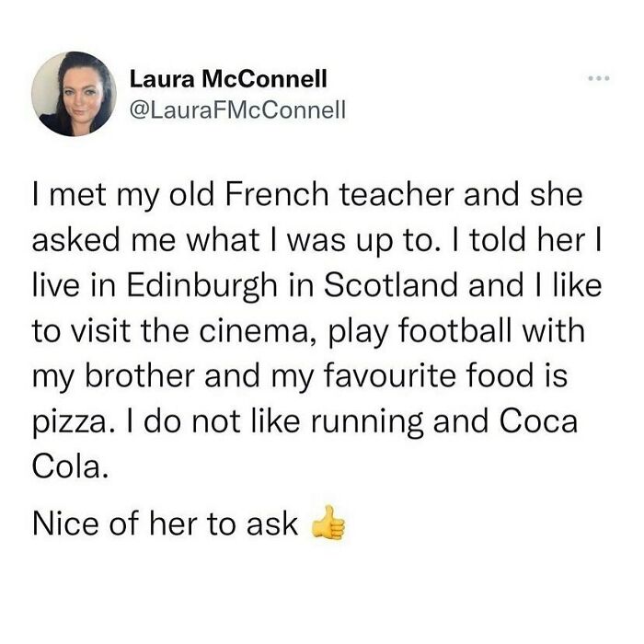Click the @LauraFMcConnell handle
Viewport: 644px width, 644px height.
pos(240,110)
